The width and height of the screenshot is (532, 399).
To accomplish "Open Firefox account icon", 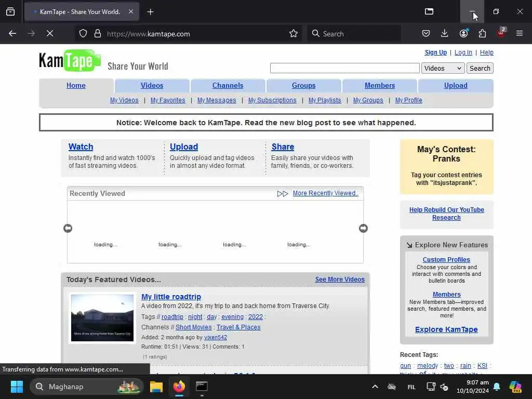I will pyautogui.click(x=463, y=33).
